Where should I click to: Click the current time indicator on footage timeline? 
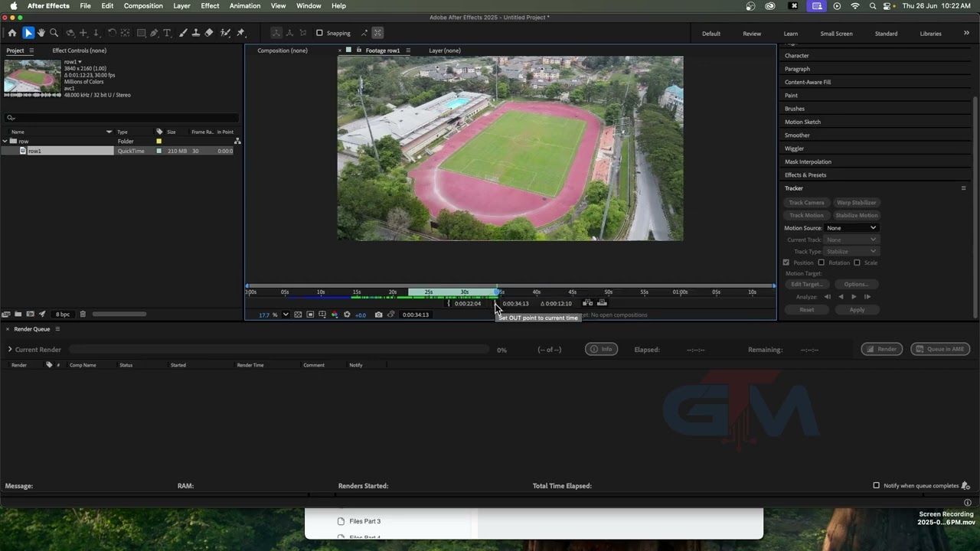498,292
